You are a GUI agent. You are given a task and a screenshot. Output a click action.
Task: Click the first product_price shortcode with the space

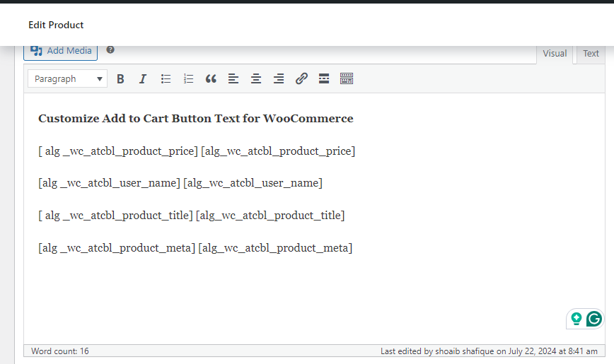coord(118,151)
